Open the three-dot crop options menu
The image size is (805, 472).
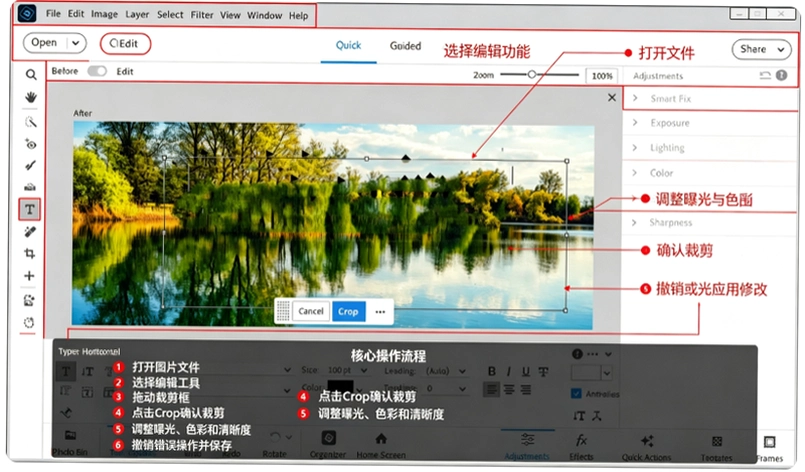pos(380,312)
